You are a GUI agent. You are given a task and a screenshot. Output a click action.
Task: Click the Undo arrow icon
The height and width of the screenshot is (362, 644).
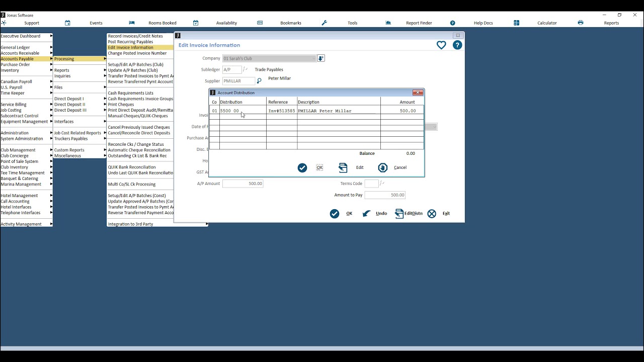367,214
